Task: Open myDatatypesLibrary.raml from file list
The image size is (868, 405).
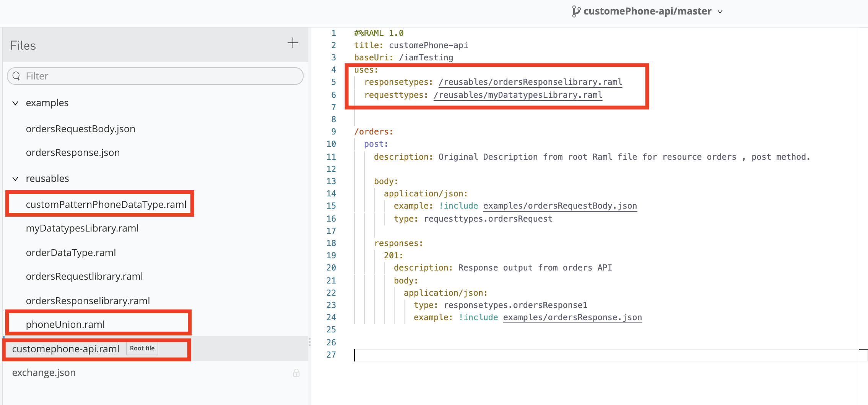Action: pos(82,228)
